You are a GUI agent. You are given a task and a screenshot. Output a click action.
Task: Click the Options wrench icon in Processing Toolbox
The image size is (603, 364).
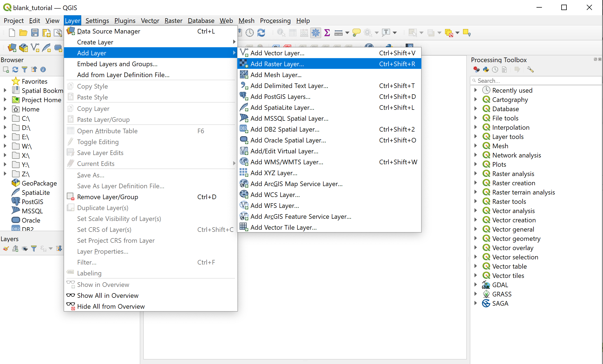530,69
